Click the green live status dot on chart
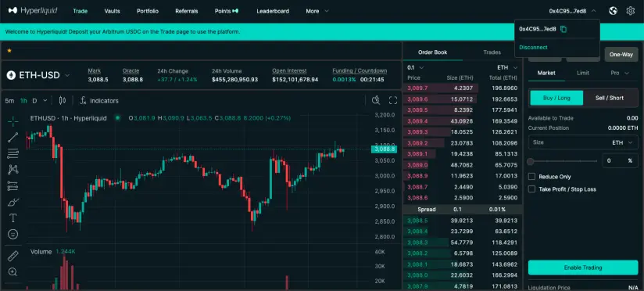The width and height of the screenshot is (644, 291). tap(117, 118)
